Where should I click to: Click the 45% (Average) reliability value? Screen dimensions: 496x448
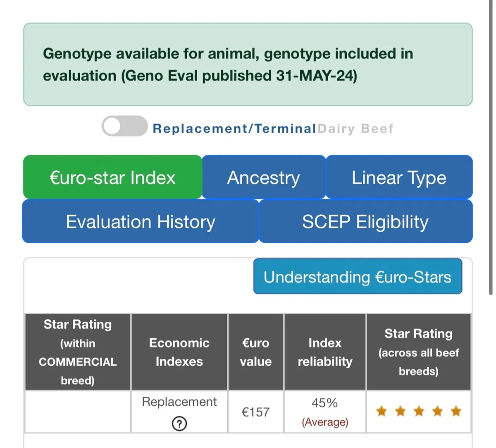pyautogui.click(x=325, y=412)
